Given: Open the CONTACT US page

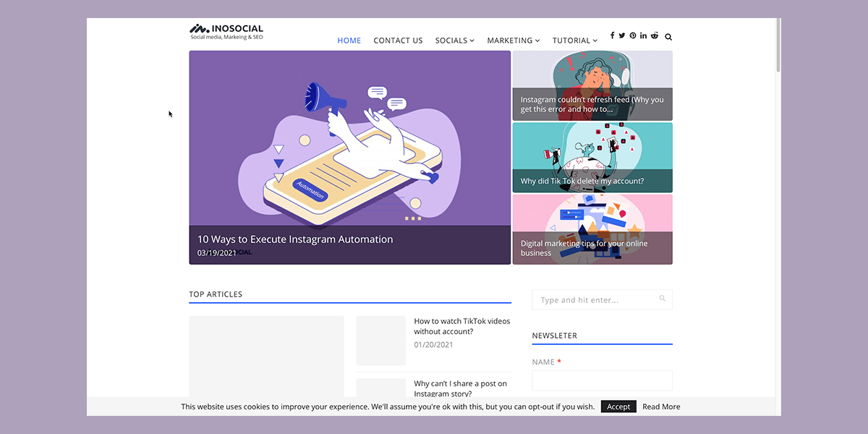Looking at the screenshot, I should pyautogui.click(x=398, y=41).
